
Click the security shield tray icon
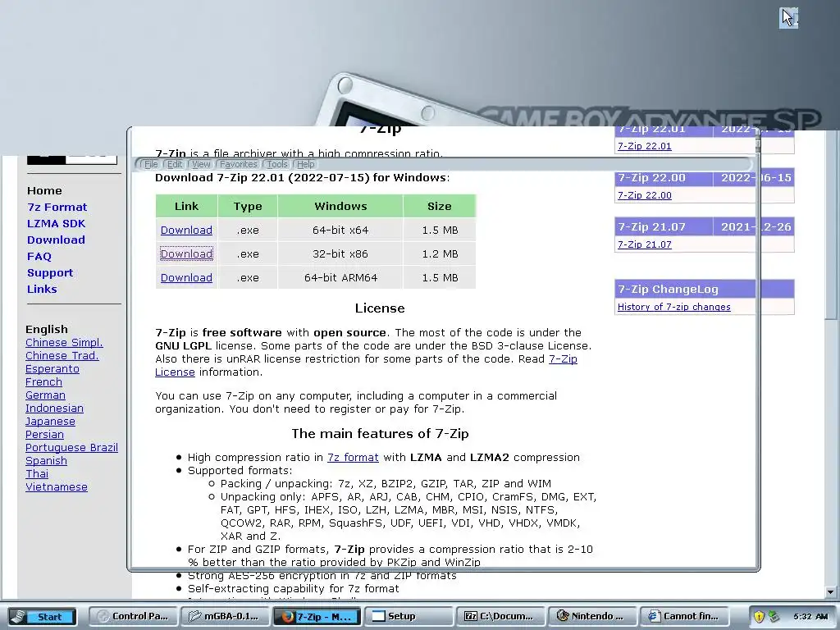(759, 617)
